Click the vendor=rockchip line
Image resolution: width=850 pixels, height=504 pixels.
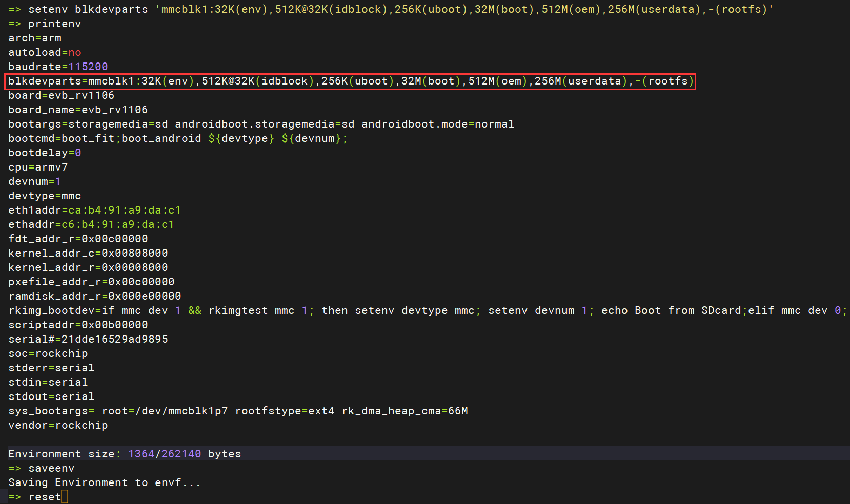(x=58, y=425)
